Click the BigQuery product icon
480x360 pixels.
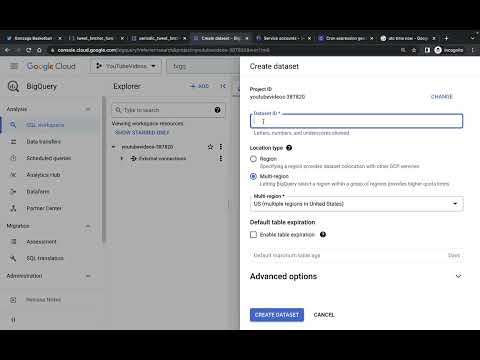pos(13,86)
